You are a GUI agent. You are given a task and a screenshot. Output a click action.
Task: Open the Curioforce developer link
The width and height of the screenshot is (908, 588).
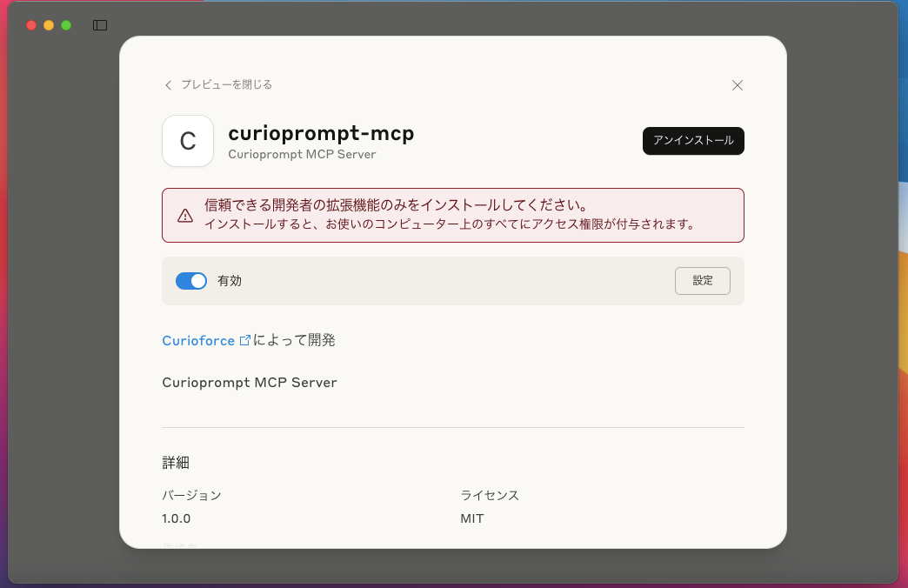[x=198, y=341]
